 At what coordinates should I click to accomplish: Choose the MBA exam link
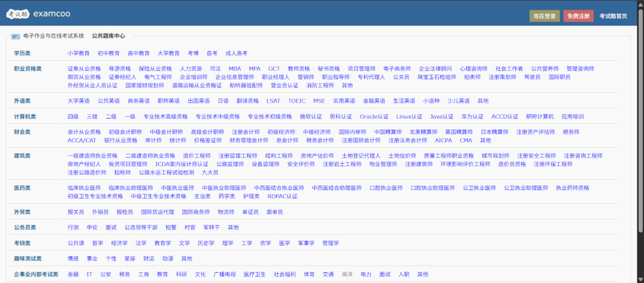(235, 69)
